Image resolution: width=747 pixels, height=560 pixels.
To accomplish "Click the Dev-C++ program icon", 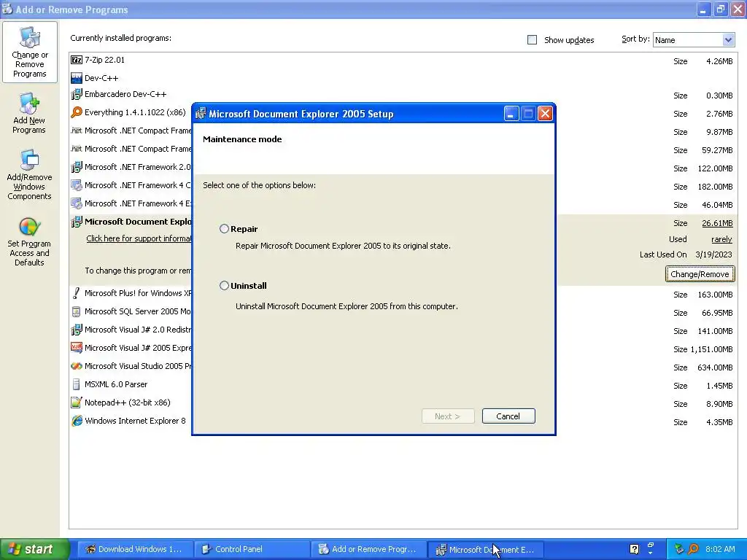I will 76,78.
